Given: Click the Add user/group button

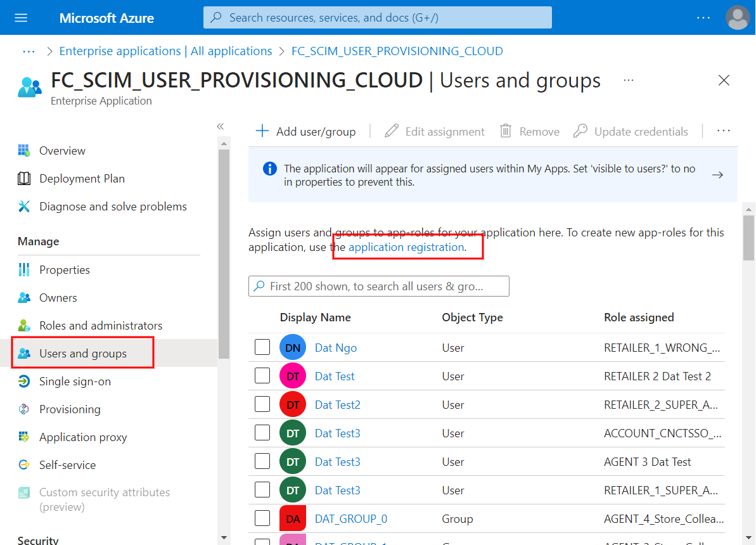Looking at the screenshot, I should (x=305, y=132).
